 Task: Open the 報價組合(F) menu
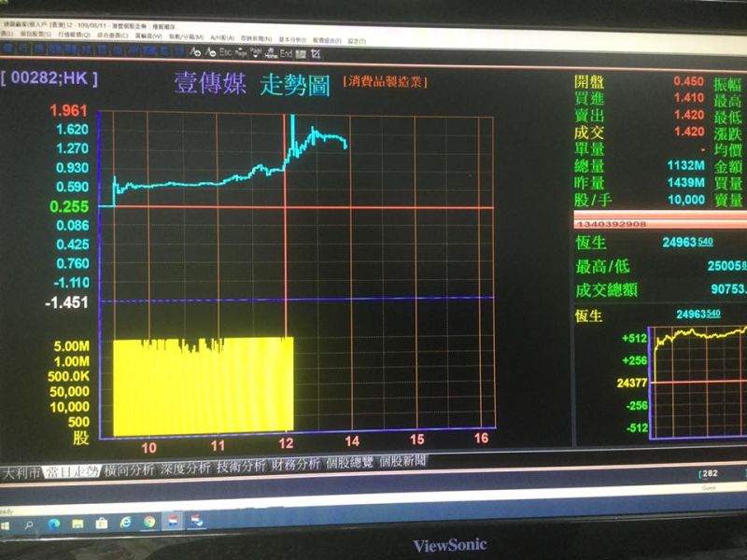[x=326, y=40]
